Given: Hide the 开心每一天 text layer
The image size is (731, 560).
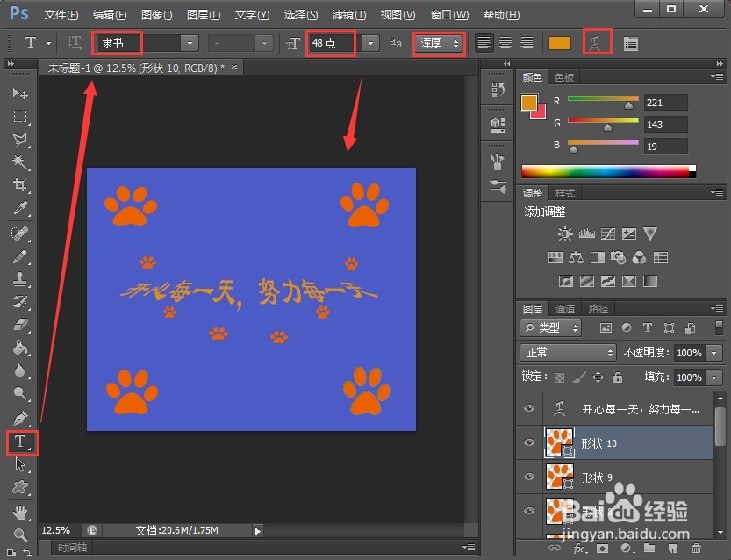Looking at the screenshot, I should pos(529,407).
